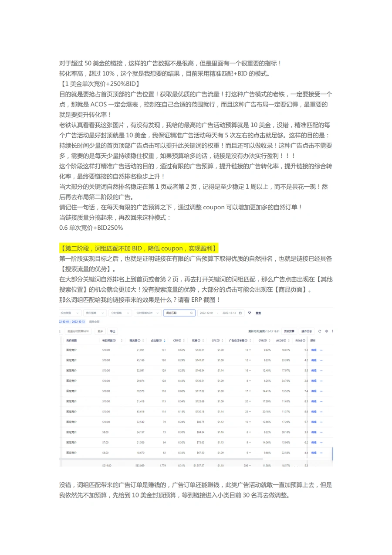The image size is (392, 555).
Task: Click the funnel filter icon next to 重置
Action: 250,313
